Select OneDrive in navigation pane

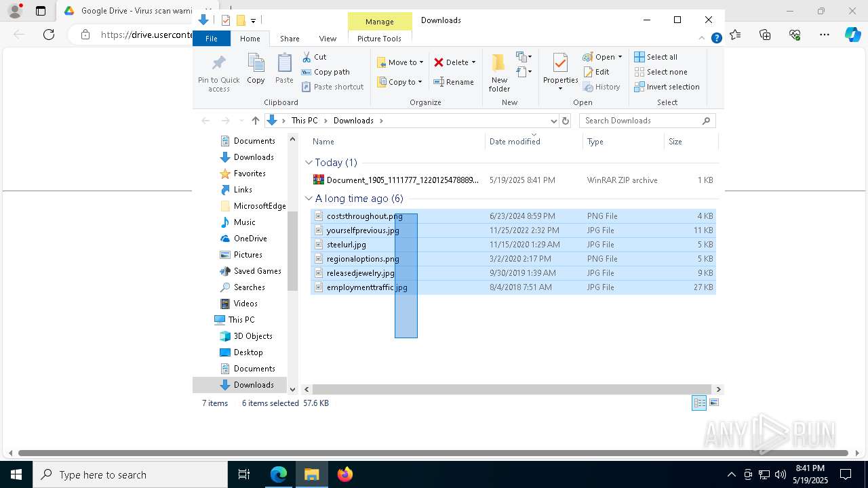coord(250,239)
